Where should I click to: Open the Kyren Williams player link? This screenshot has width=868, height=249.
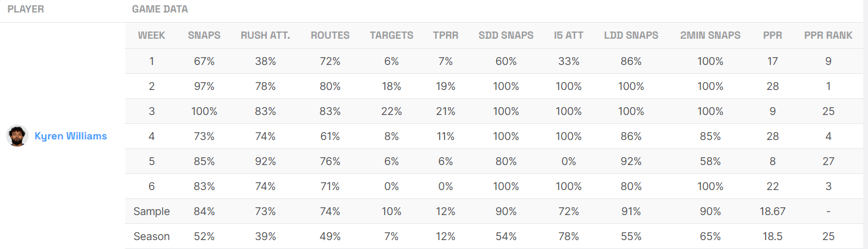click(x=71, y=136)
